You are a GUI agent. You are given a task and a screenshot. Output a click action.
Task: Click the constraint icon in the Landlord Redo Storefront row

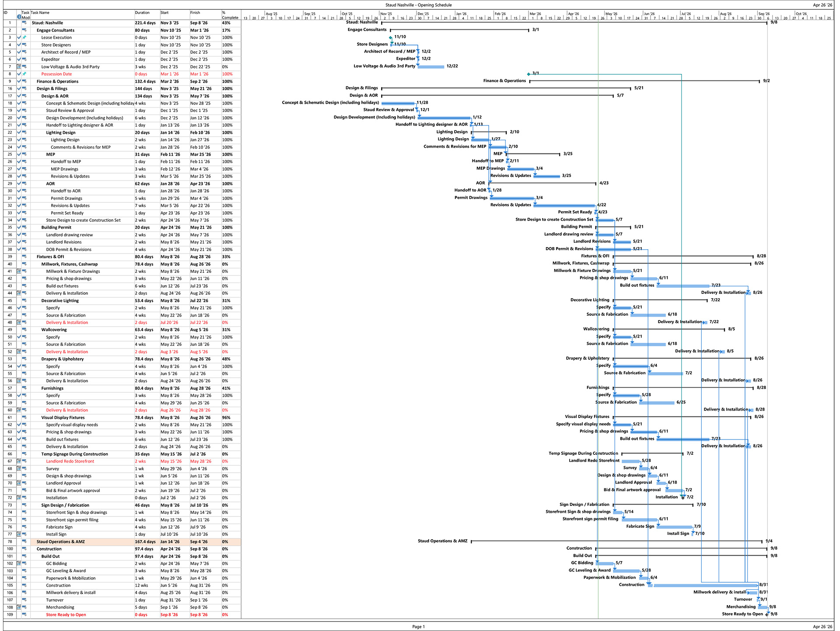(x=19, y=461)
